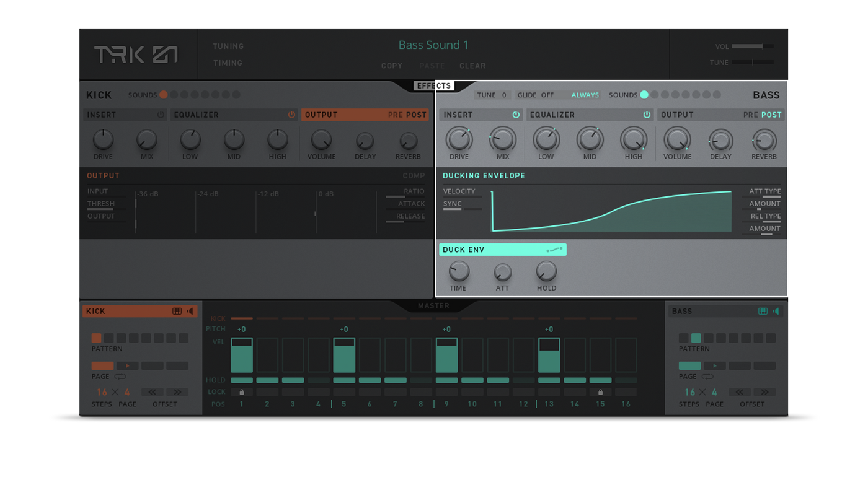The width and height of the screenshot is (868, 498).
Task: Select the first Bass sound slot
Action: tap(644, 95)
